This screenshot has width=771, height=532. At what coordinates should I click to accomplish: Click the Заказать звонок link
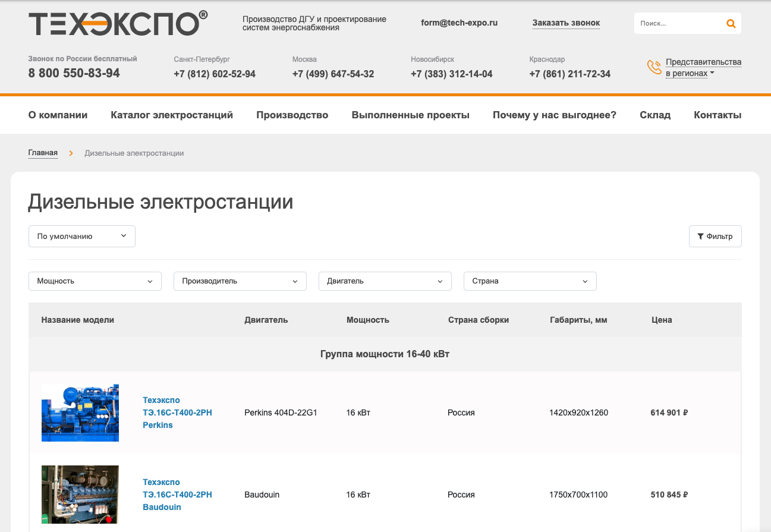click(566, 23)
